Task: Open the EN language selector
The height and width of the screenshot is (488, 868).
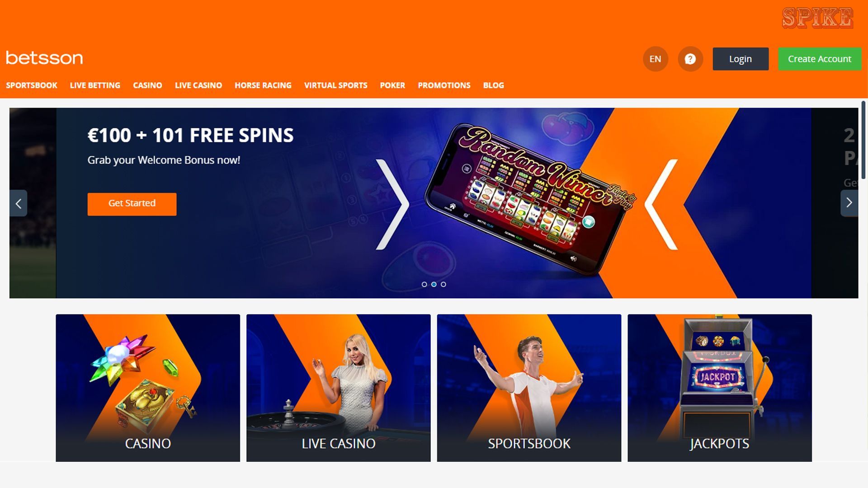Action: coord(656,59)
